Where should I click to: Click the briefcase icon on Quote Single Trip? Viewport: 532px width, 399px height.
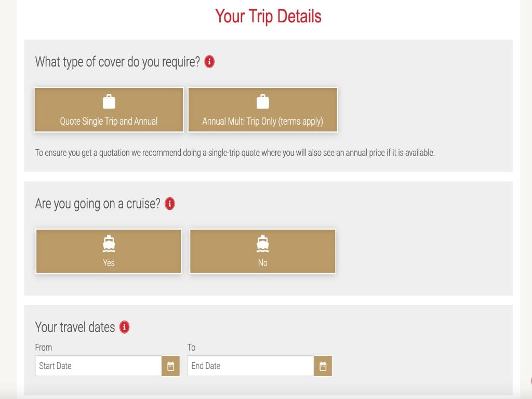108,101
